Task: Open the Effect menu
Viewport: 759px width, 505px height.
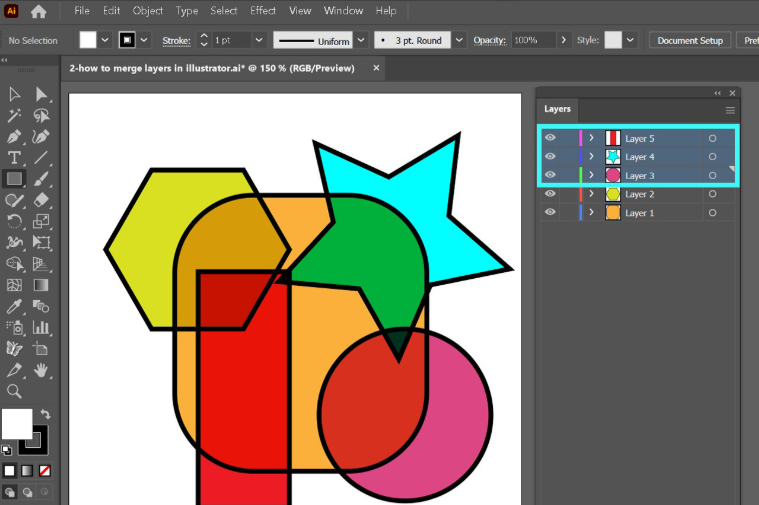Action: tap(263, 11)
